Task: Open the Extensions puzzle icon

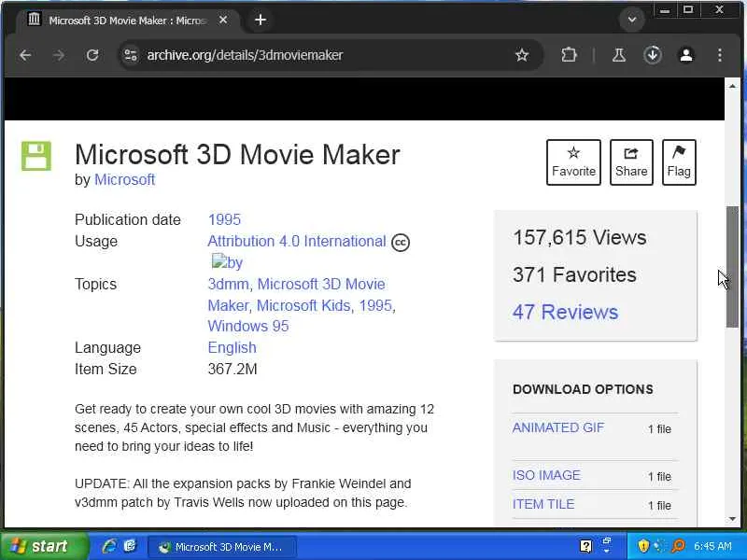Action: click(x=569, y=55)
